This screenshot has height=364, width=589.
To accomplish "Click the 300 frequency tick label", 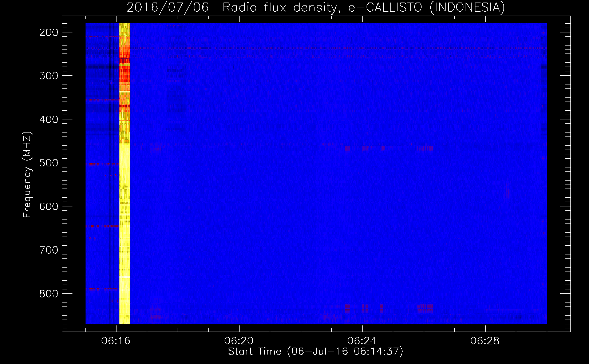I will (49, 76).
